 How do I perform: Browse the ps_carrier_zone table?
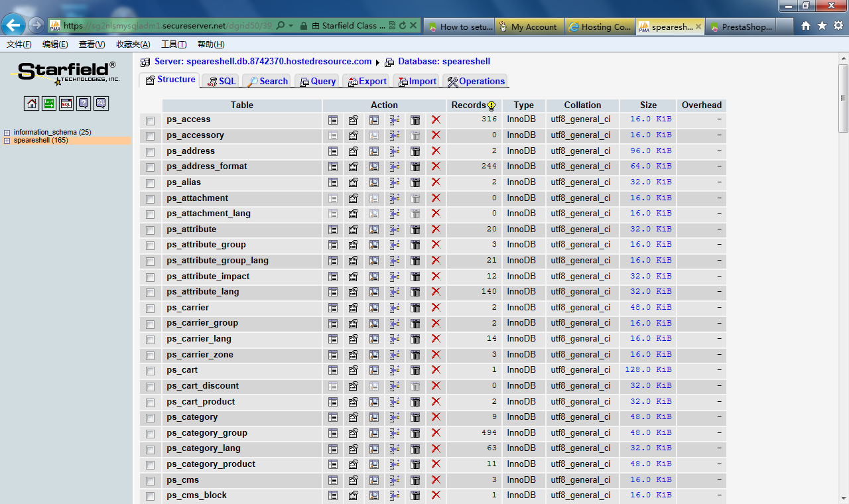point(333,355)
